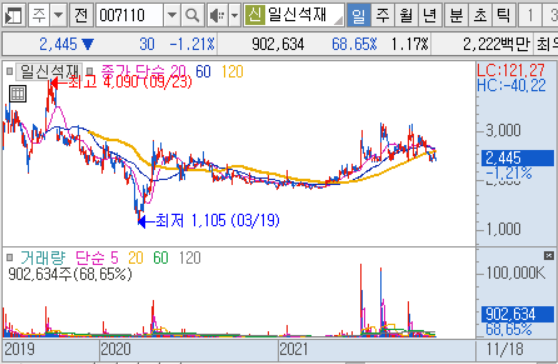Select the 년 yearly chart tab
The height and width of the screenshot is (364, 558).
click(x=430, y=15)
